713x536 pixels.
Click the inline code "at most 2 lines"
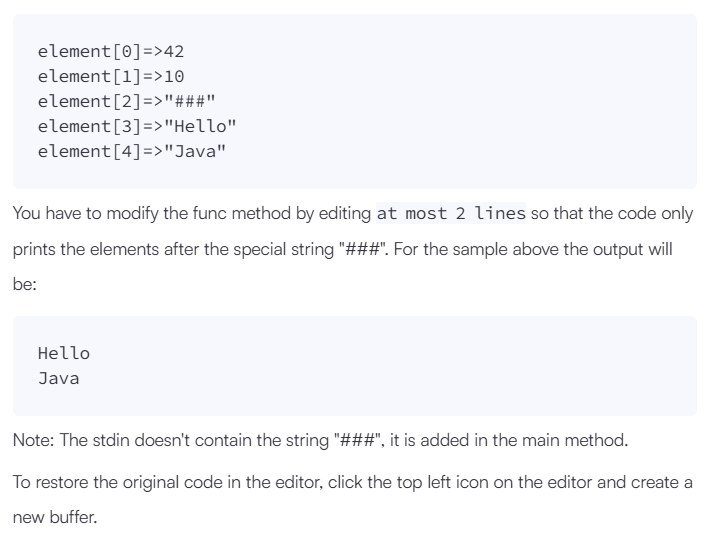(450, 214)
